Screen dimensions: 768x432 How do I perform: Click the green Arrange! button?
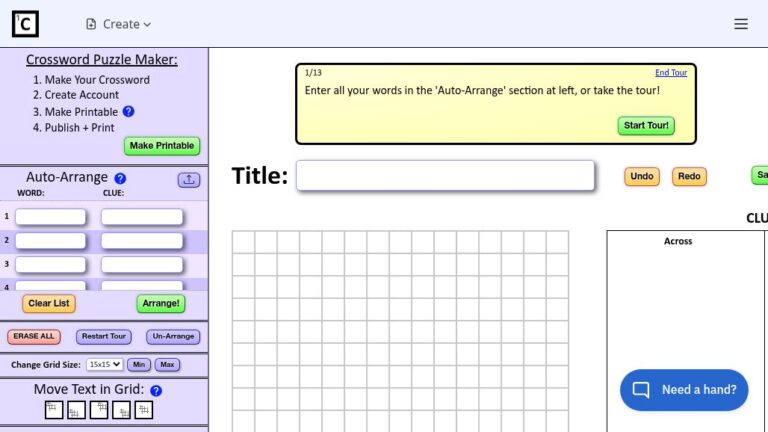[161, 304]
